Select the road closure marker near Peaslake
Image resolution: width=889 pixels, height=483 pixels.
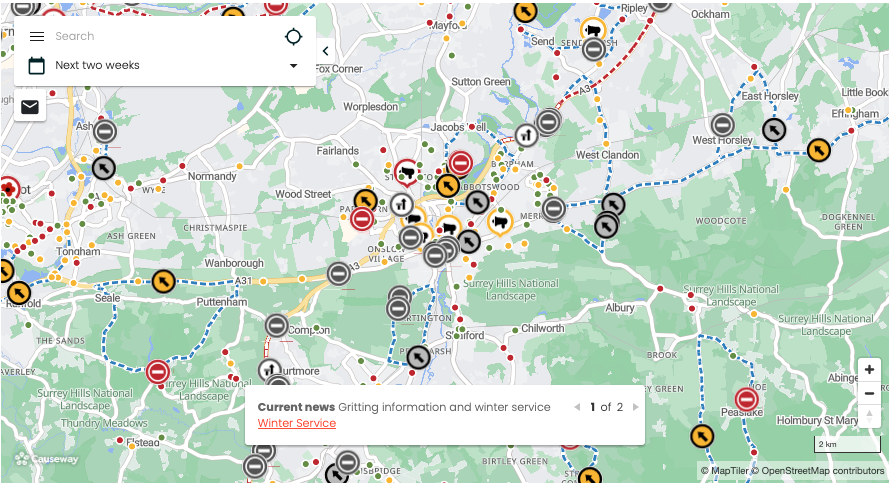[x=747, y=400]
